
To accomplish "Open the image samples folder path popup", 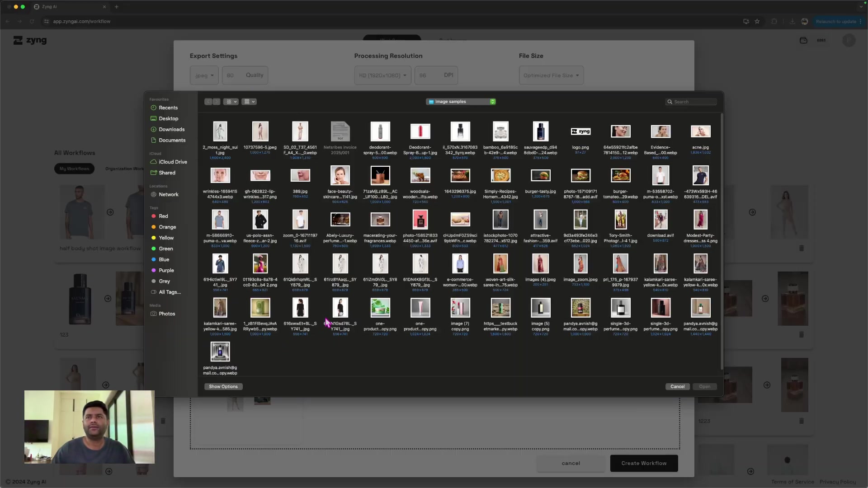I will 461,102.
